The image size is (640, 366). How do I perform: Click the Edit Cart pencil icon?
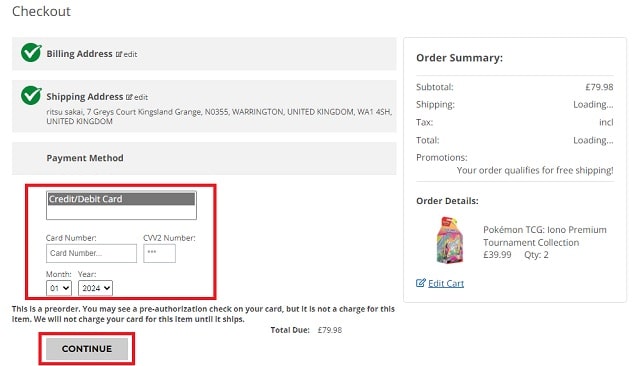pos(420,283)
